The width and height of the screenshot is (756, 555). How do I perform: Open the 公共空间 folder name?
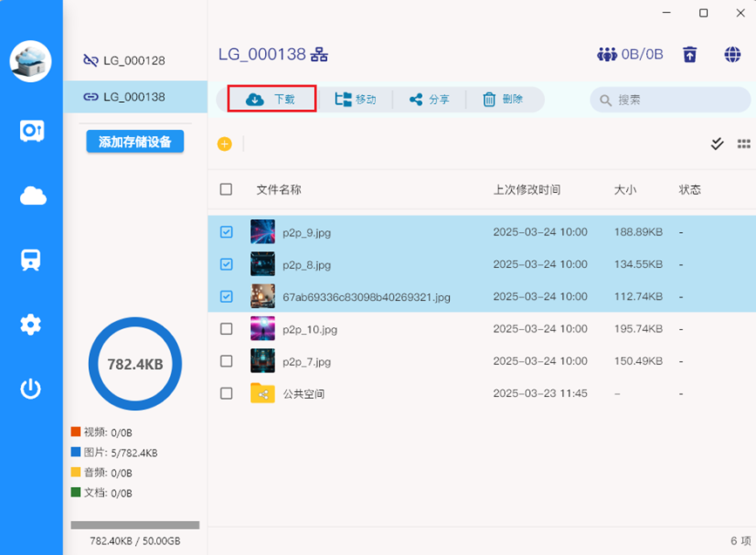(303, 394)
